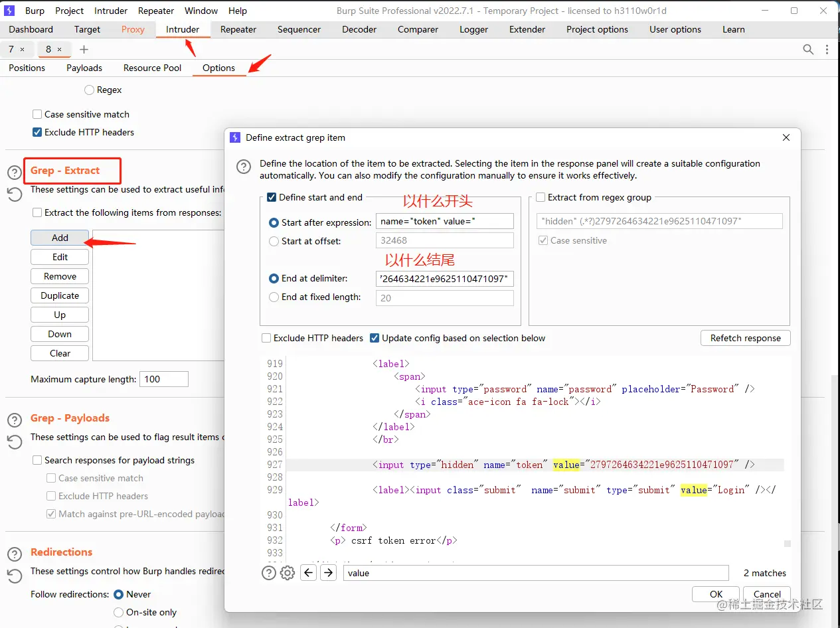Open help icon beside response search bar
This screenshot has height=628, width=840.
point(269,573)
